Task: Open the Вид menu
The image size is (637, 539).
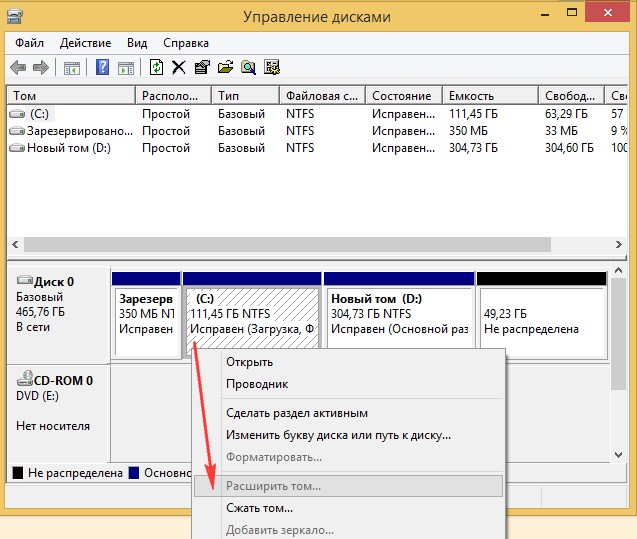Action: (137, 43)
